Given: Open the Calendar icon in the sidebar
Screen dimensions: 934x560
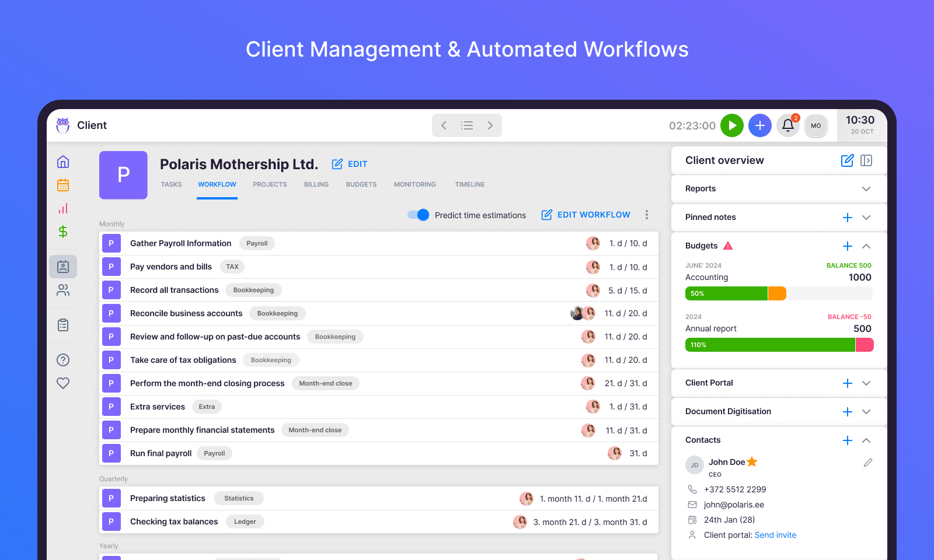Looking at the screenshot, I should click(62, 185).
